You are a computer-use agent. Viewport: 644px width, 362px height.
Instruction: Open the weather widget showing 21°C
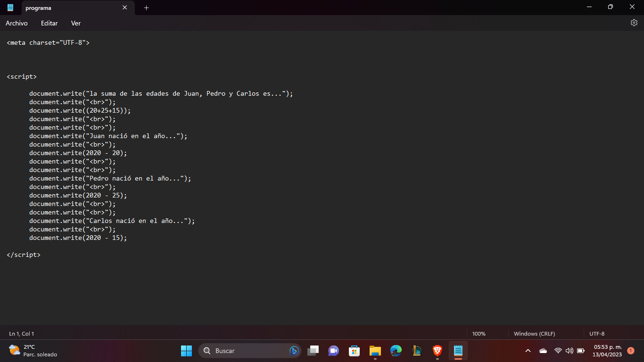33,351
